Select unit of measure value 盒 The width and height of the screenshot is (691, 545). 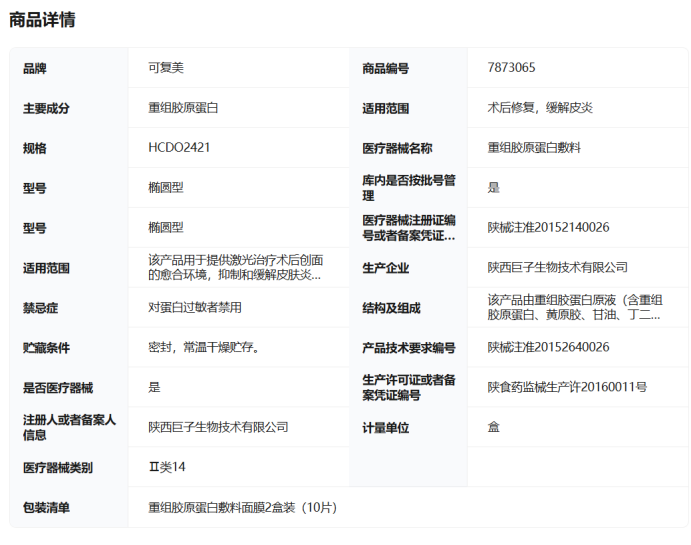(494, 427)
